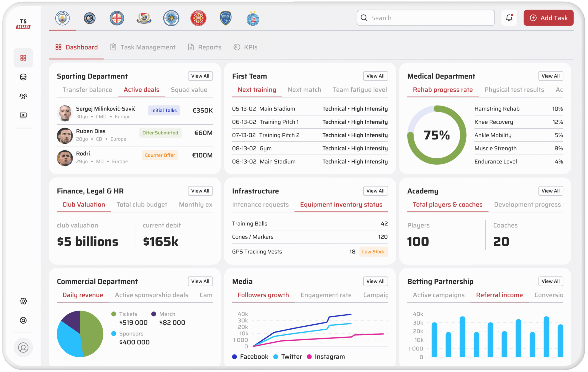
Task: Select the Girona club crest
Action: click(x=198, y=18)
